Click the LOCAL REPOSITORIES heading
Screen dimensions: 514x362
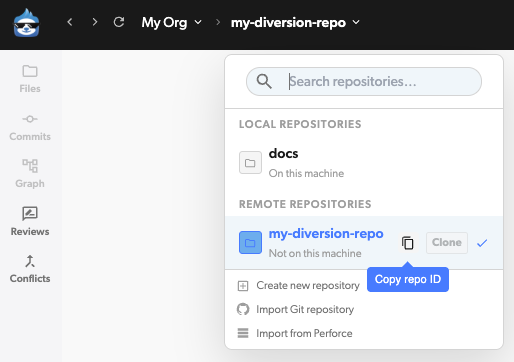[x=300, y=124]
